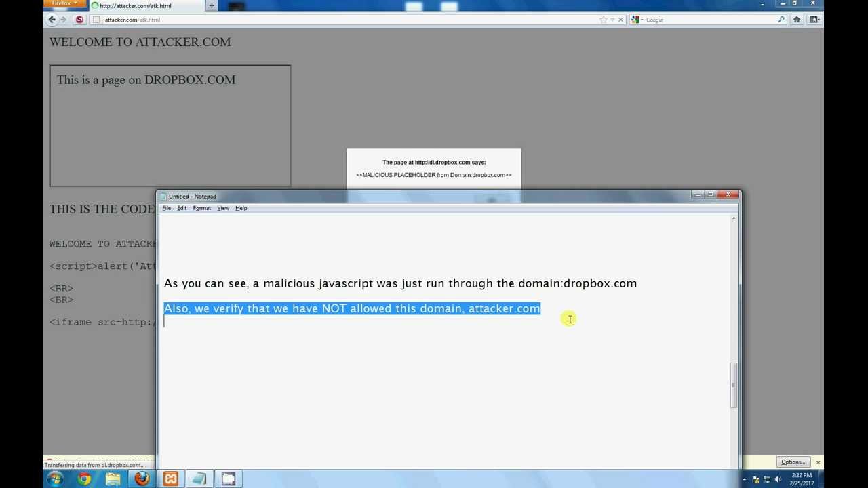Click the taskbar clock 2:32 PM
The width and height of the screenshot is (868, 488).
point(801,479)
